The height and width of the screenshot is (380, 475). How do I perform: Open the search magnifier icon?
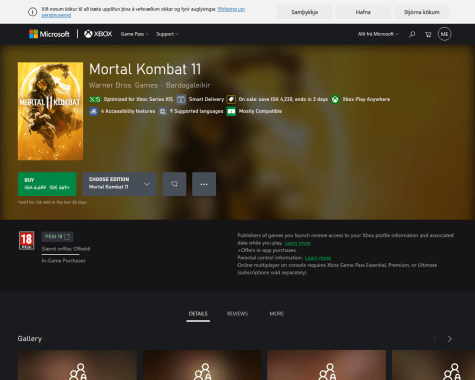click(x=412, y=34)
